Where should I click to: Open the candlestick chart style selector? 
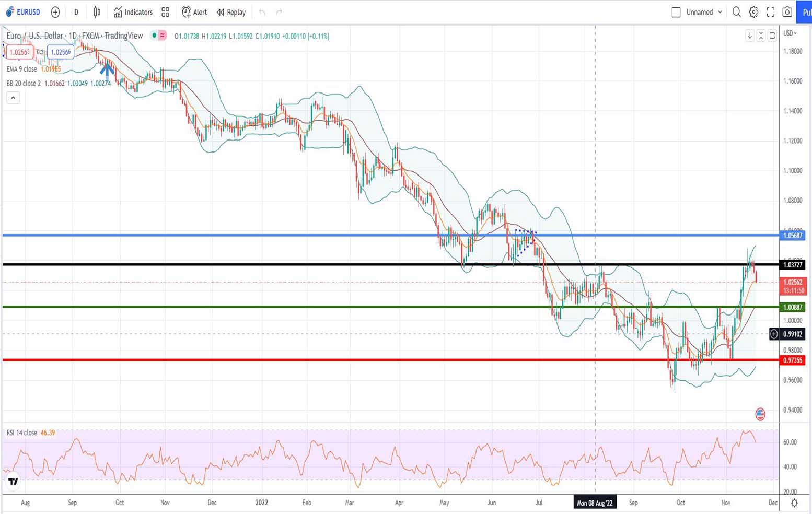coord(97,12)
